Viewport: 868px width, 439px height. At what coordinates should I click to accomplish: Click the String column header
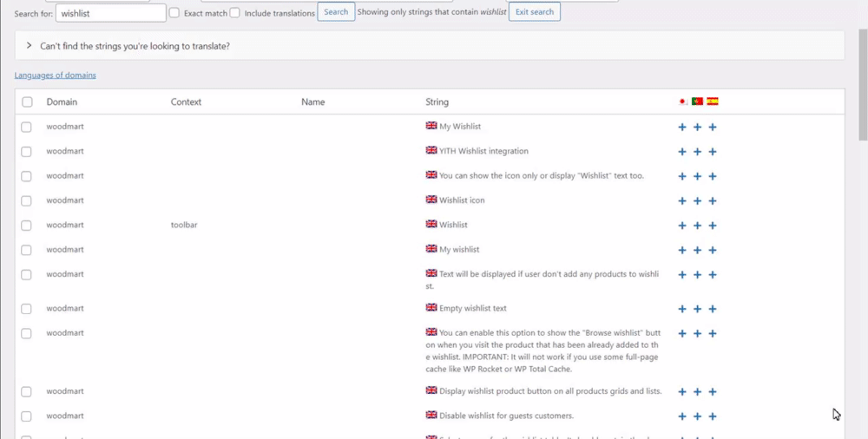tap(437, 102)
